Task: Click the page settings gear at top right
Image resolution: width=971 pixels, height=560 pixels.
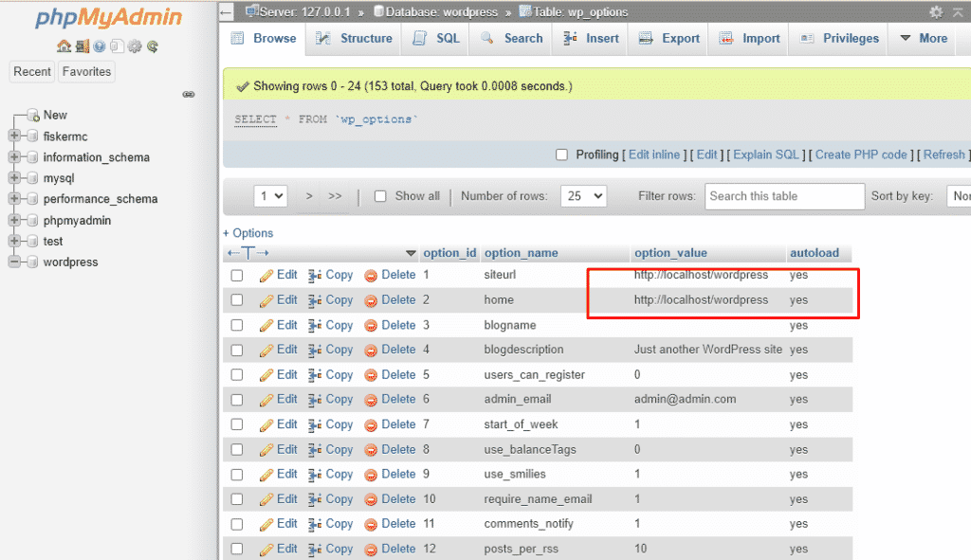Action: 936,11
